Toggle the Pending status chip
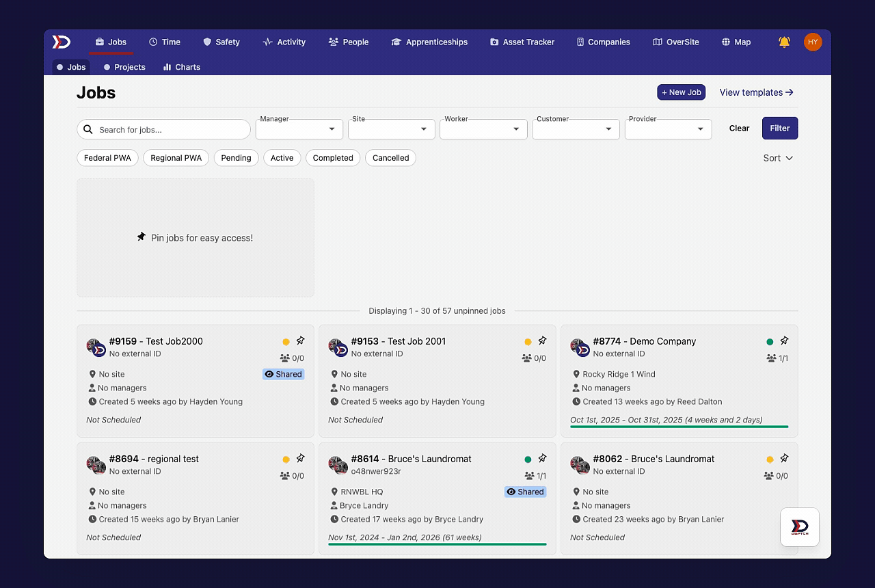The height and width of the screenshot is (588, 875). pos(236,158)
